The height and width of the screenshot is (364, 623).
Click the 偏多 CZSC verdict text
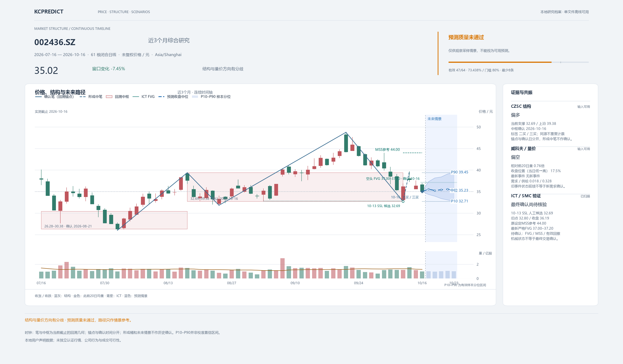(515, 115)
